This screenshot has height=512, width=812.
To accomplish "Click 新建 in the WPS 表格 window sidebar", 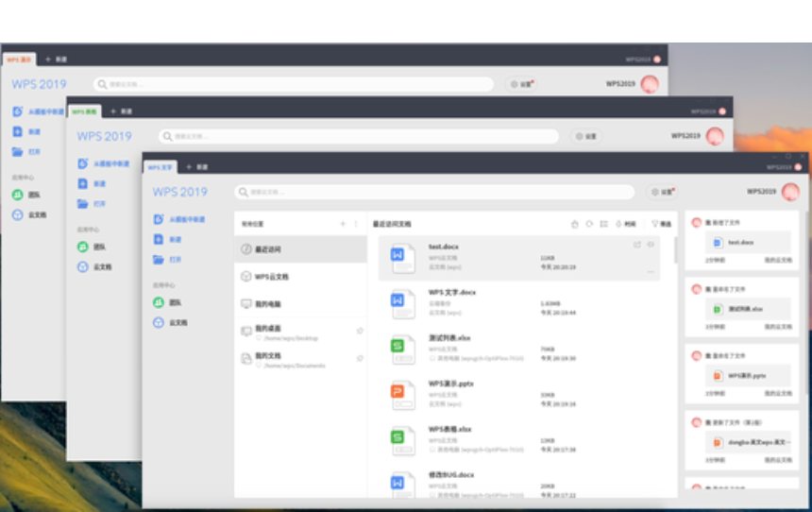I will pos(92,183).
